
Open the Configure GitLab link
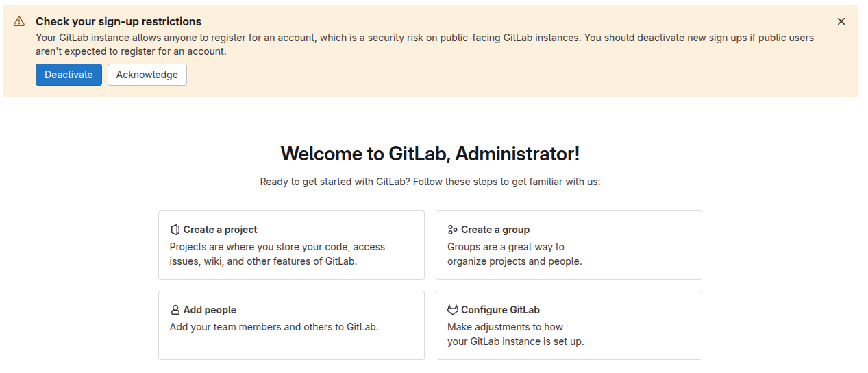click(501, 310)
